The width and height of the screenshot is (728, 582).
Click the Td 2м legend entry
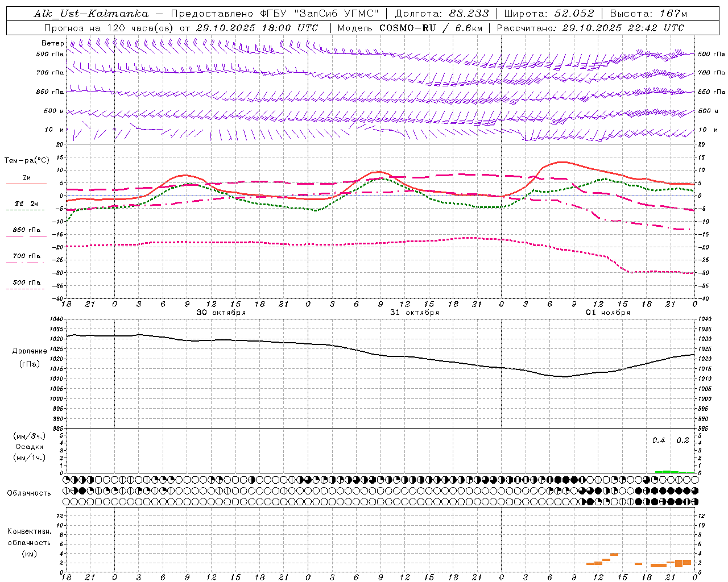26,203
